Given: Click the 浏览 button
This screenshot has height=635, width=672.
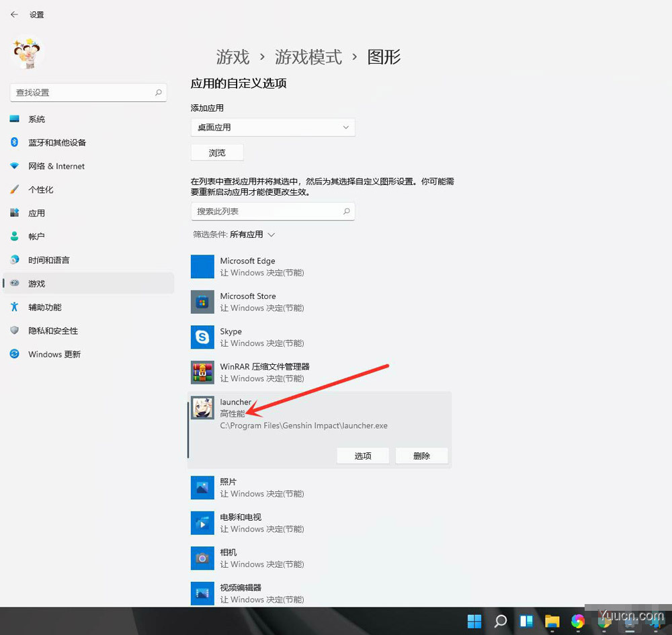Looking at the screenshot, I should tap(217, 153).
